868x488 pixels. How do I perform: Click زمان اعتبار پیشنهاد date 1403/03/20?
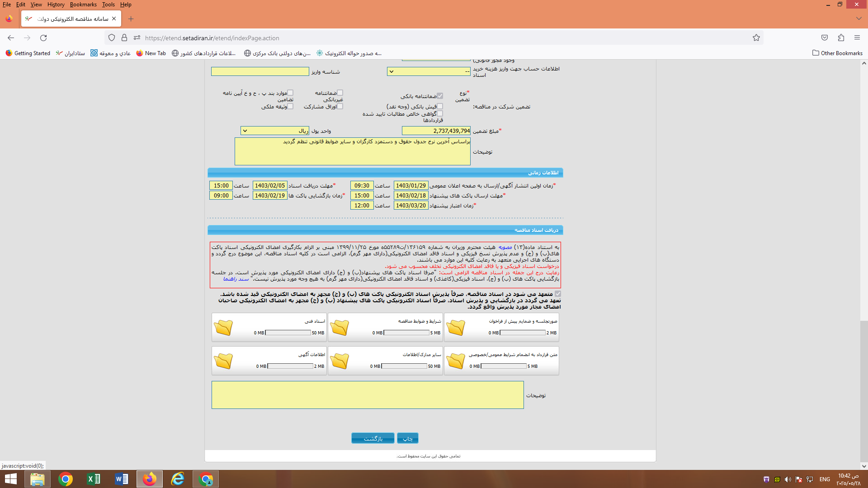pos(411,206)
